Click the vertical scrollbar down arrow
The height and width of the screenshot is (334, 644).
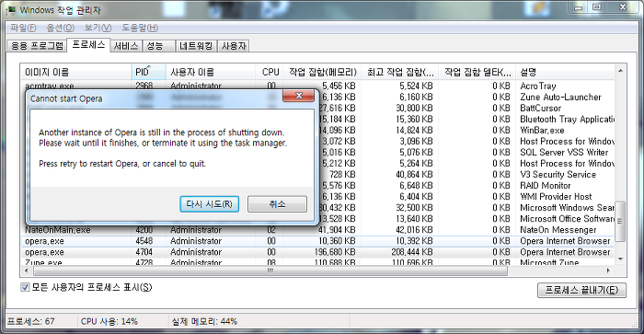(621, 259)
